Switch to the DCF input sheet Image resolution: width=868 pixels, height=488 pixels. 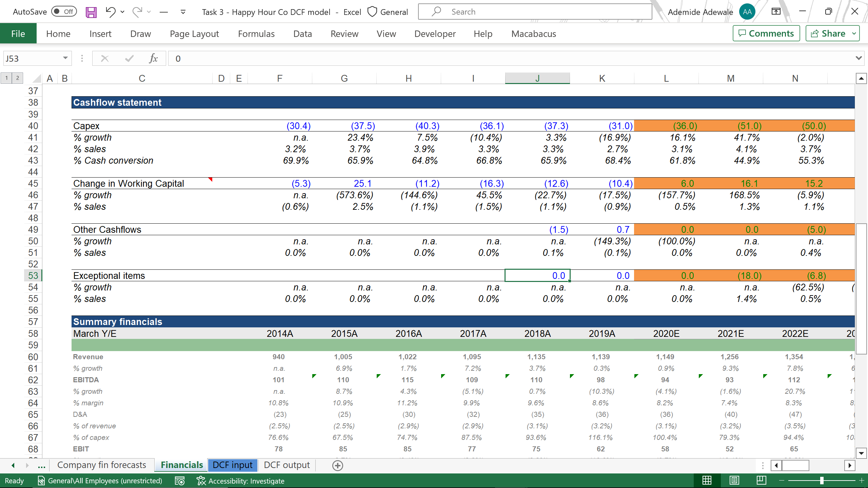pos(233,465)
